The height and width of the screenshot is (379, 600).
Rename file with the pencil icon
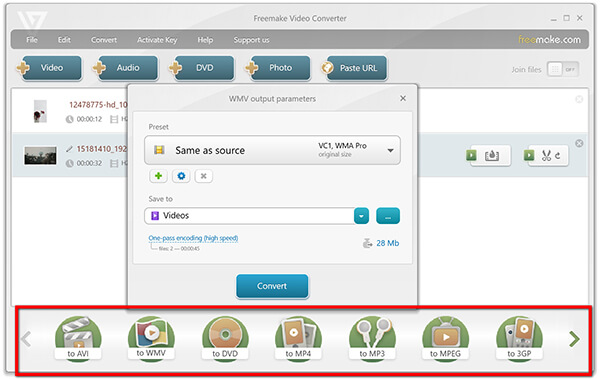[69, 149]
